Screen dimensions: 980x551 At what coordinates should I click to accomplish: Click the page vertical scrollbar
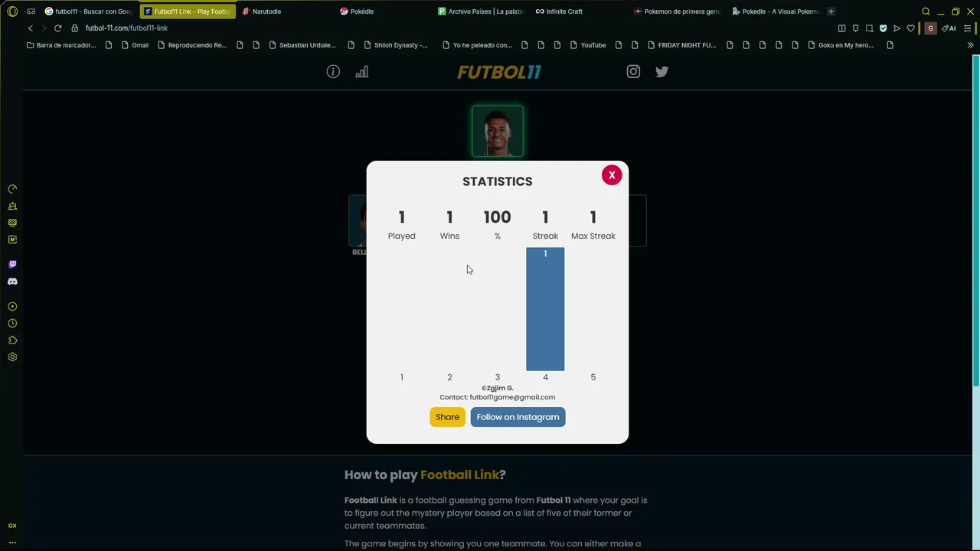tap(976, 222)
